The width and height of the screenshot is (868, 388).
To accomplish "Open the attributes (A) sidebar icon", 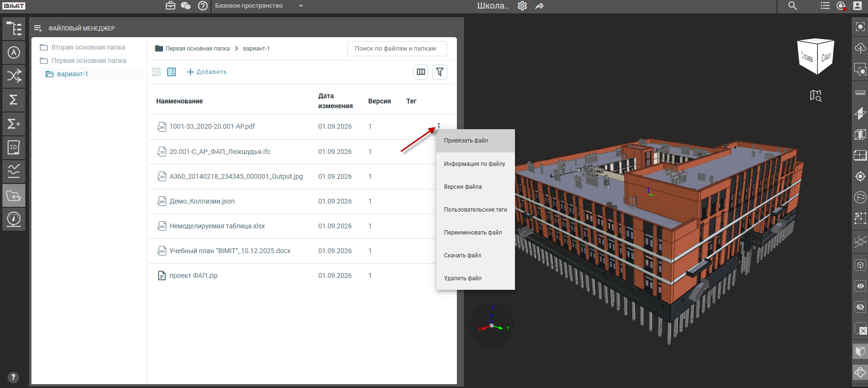I will tap(14, 52).
